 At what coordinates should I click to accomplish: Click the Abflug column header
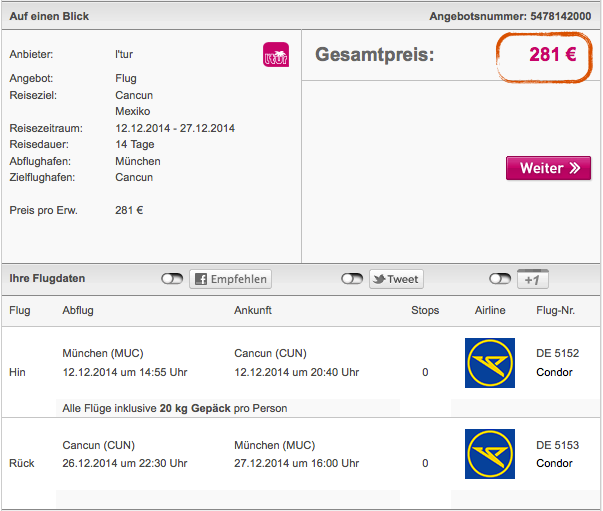(78, 310)
